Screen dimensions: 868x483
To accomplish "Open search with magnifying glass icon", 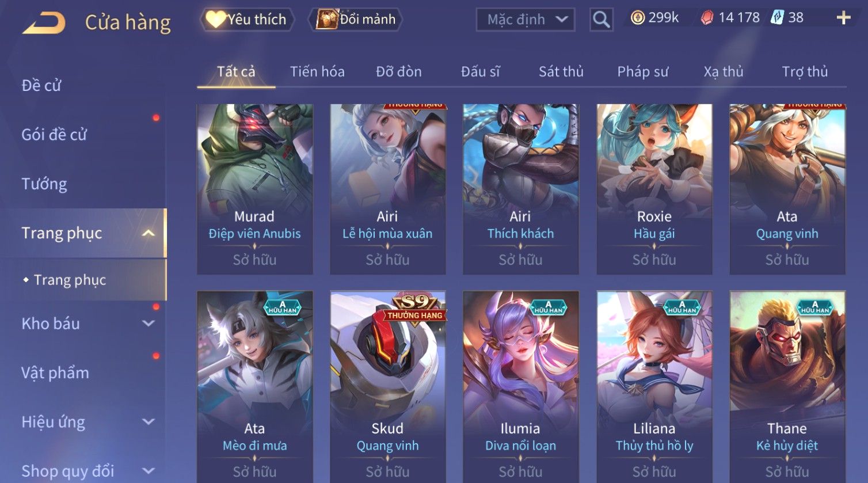I will point(601,20).
